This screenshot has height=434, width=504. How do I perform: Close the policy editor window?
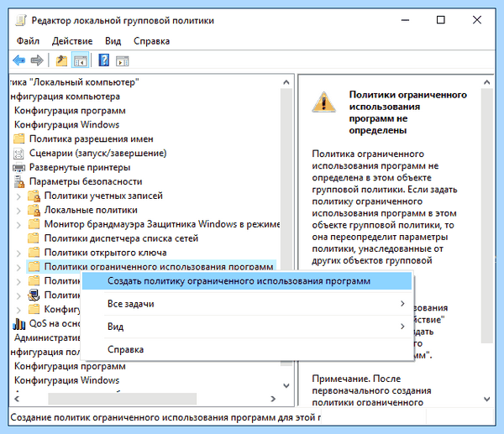pyautogui.click(x=477, y=20)
